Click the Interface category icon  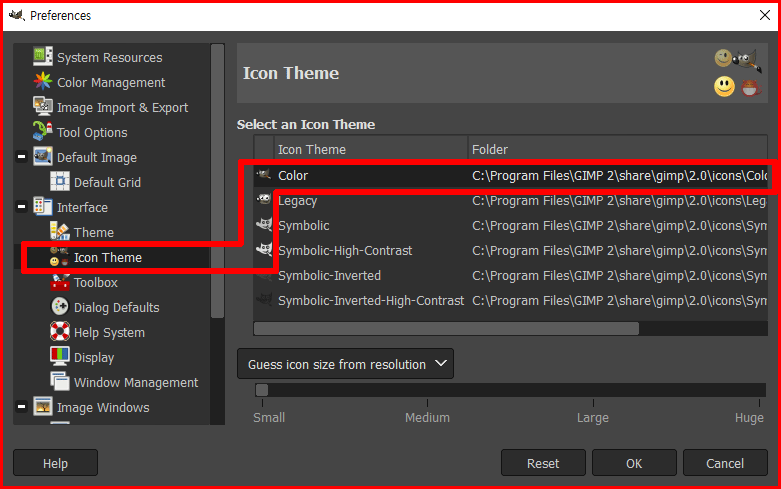(43, 207)
